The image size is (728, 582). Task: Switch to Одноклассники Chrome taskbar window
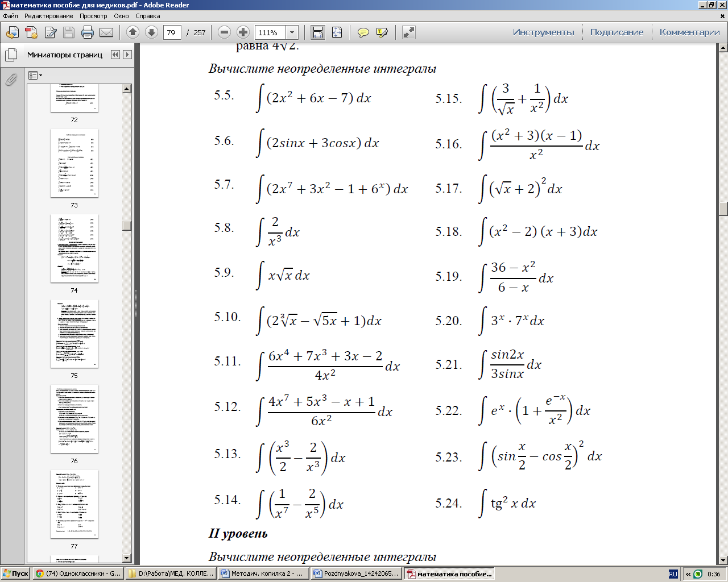(x=78, y=574)
